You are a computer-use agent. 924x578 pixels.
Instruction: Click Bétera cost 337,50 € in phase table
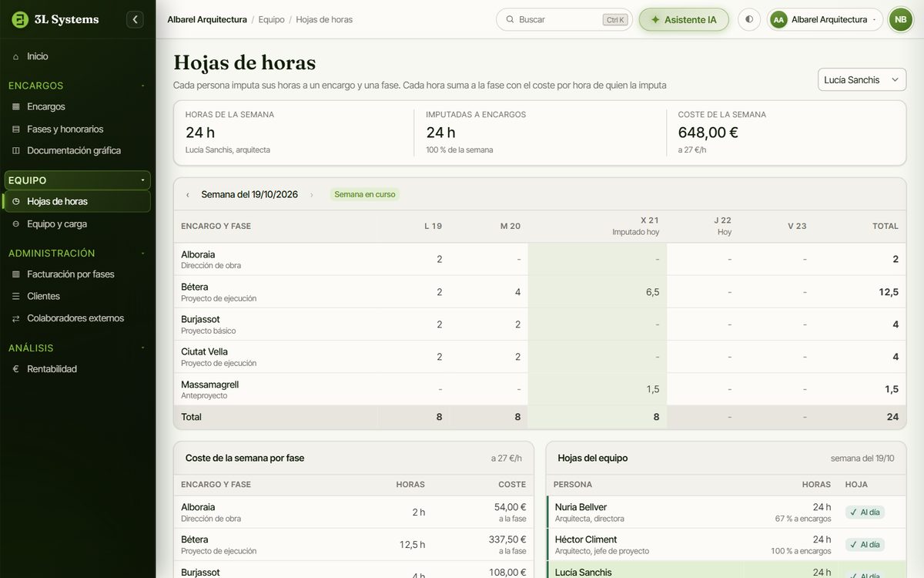(507, 539)
